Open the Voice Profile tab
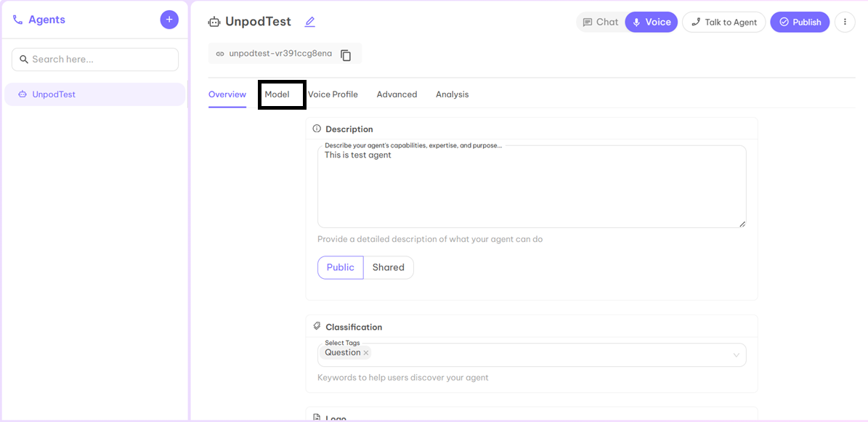Viewport: 868px width, 422px height. point(333,94)
